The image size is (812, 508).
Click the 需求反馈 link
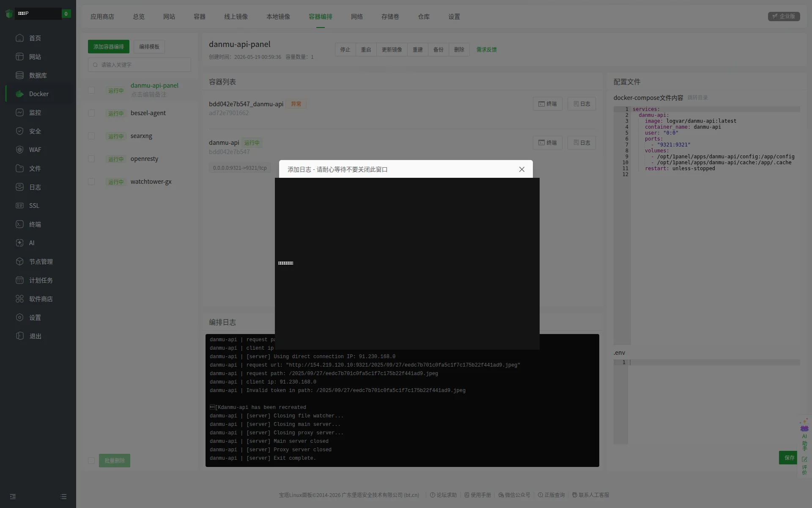[486, 50]
